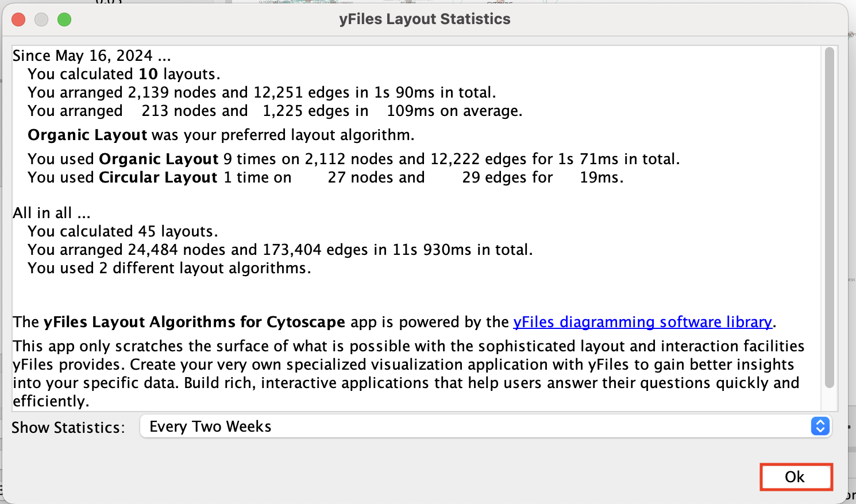Click the bold Organic Layout preferred algorithm line
This screenshot has width=856, height=504.
[221, 135]
